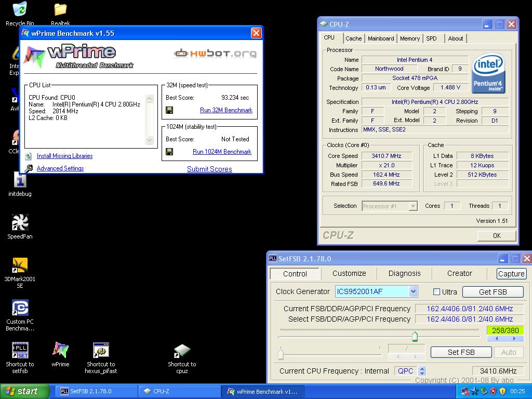Image resolution: width=532 pixels, height=399 pixels.
Task: Click the Windows start button
Action: [25, 391]
